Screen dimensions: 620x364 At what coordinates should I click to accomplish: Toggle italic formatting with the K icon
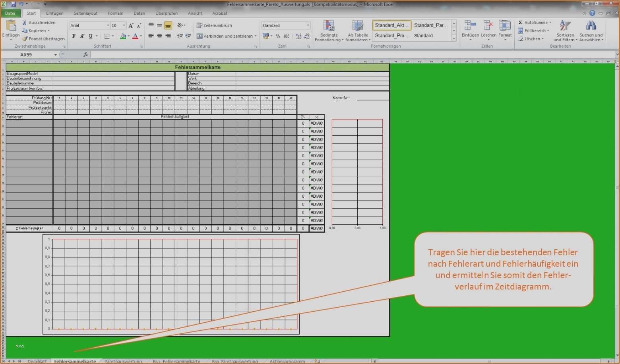[x=81, y=36]
